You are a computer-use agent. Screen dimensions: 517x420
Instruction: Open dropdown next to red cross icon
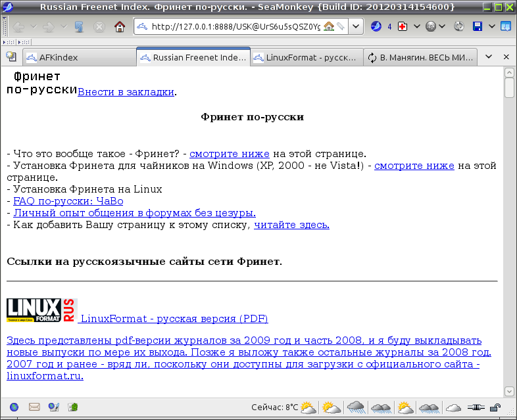[x=417, y=26]
